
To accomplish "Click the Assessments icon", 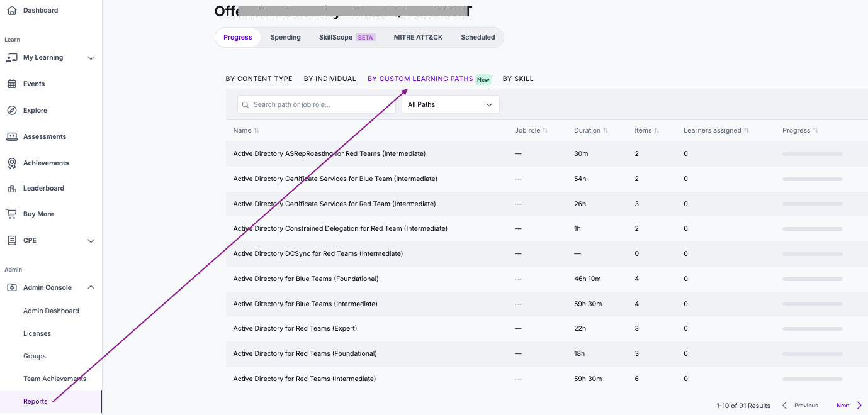I will (x=11, y=136).
